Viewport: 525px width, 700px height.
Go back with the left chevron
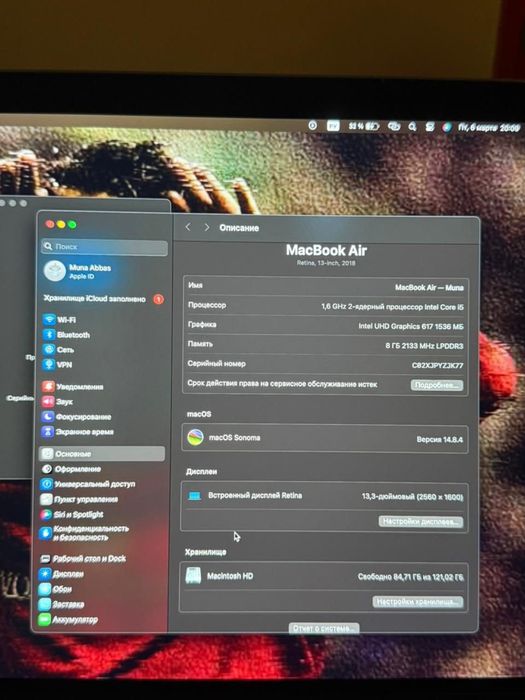(x=188, y=227)
